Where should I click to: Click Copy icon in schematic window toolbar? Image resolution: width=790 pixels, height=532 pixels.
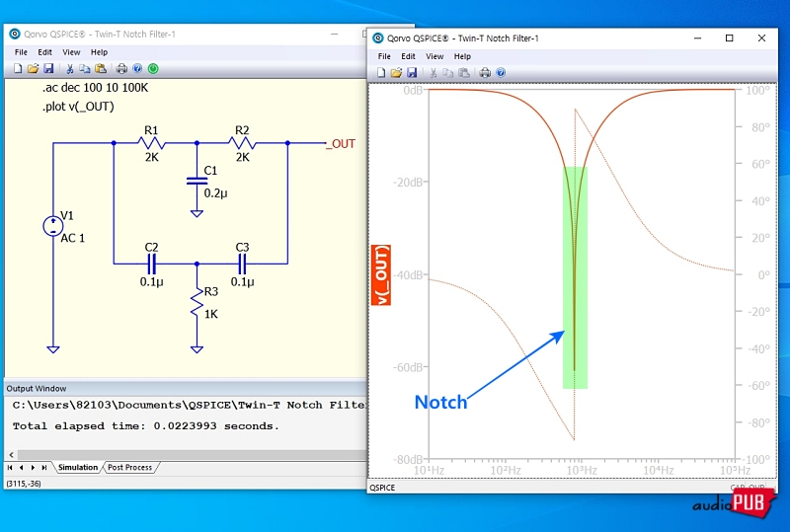(x=85, y=68)
